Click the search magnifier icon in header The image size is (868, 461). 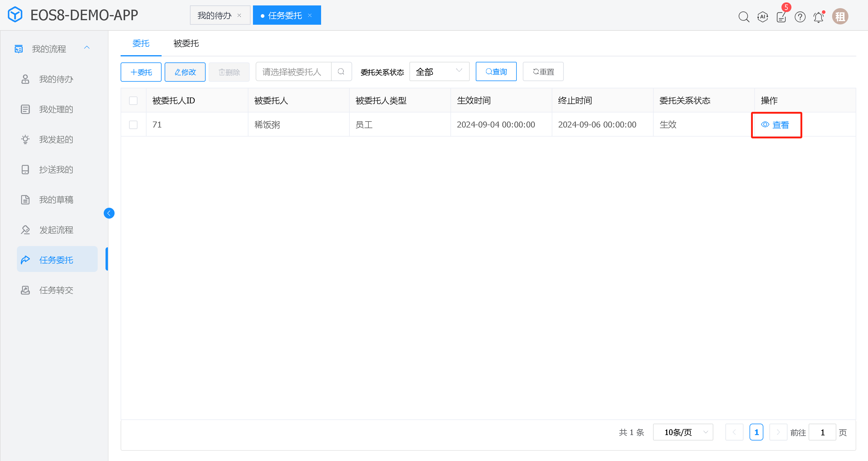pos(743,17)
